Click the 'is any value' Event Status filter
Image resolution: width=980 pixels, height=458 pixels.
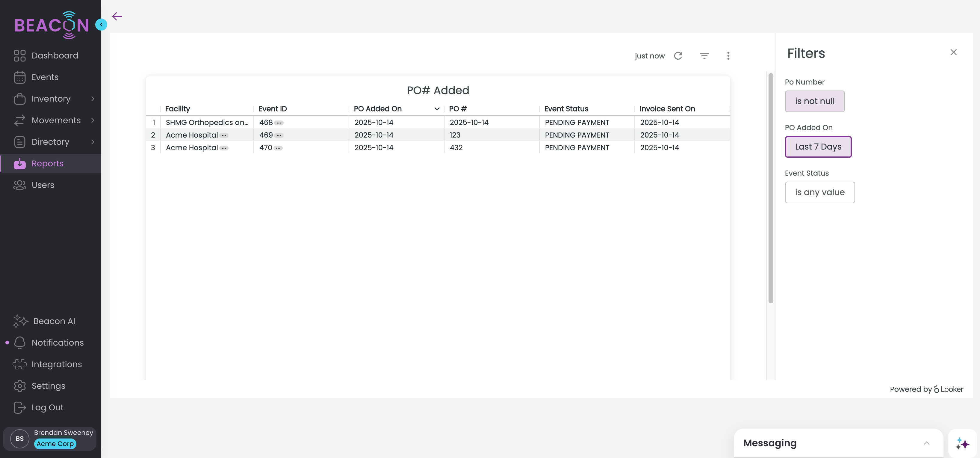click(x=819, y=192)
